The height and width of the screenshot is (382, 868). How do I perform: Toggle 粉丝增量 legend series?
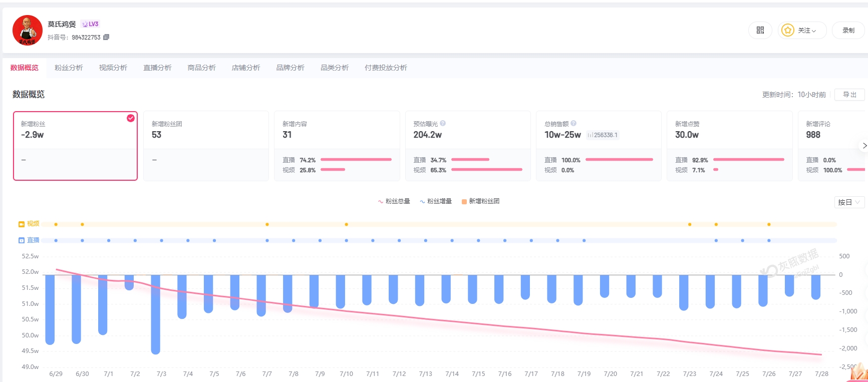436,201
